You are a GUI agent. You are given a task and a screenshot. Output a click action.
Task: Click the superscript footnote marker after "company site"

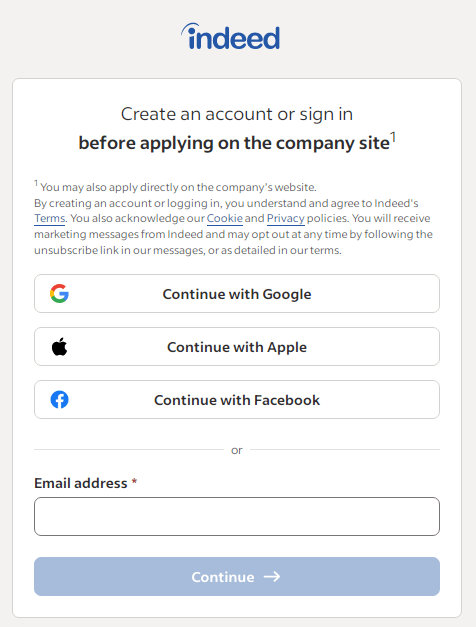[393, 138]
